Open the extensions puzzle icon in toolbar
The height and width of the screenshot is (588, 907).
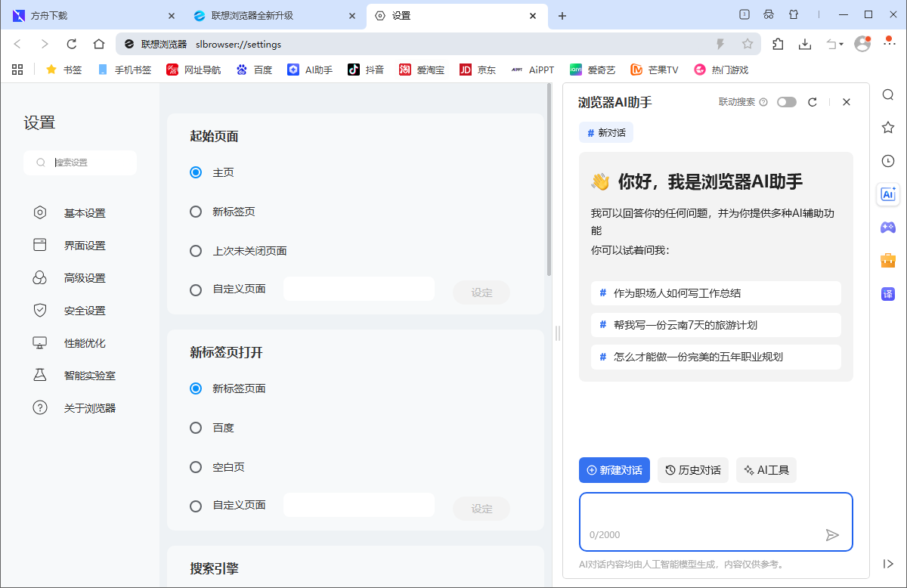pos(778,45)
